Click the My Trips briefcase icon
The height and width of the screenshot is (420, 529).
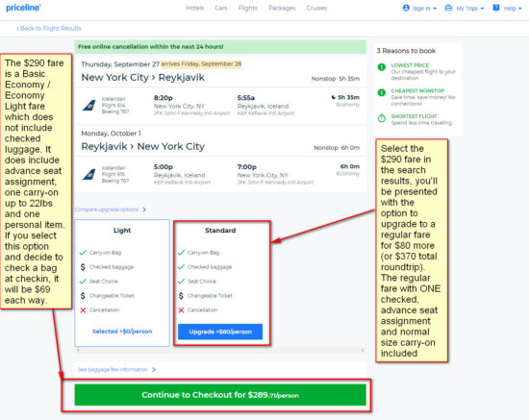448,8
